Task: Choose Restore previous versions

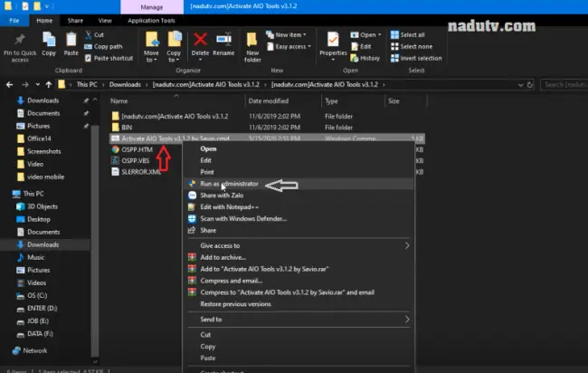Action: [299, 304]
